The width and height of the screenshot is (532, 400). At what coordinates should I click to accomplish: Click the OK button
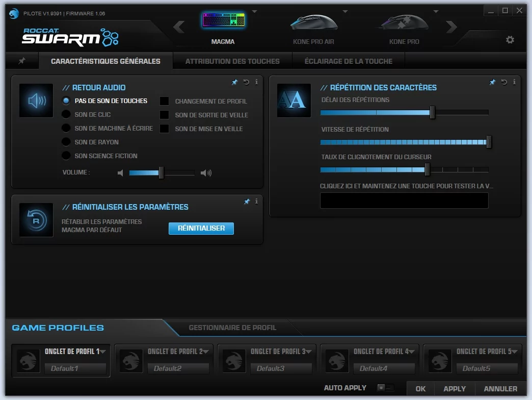pos(421,388)
